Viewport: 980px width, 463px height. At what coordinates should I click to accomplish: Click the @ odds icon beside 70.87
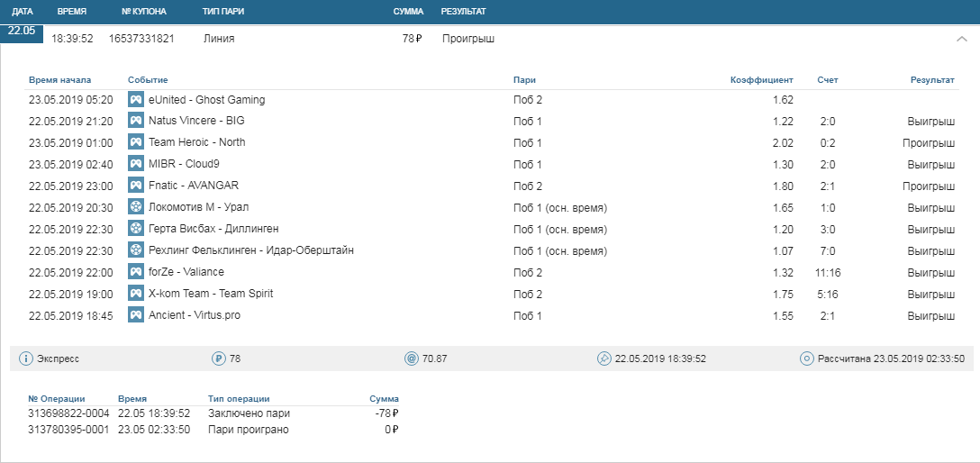(x=412, y=359)
